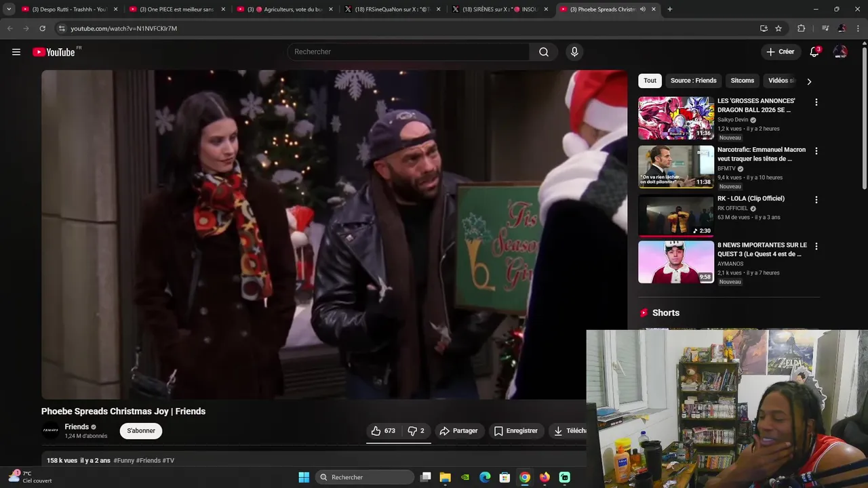Open the Narcotrafic Macron video thumbnail
868x488 pixels.
675,167
